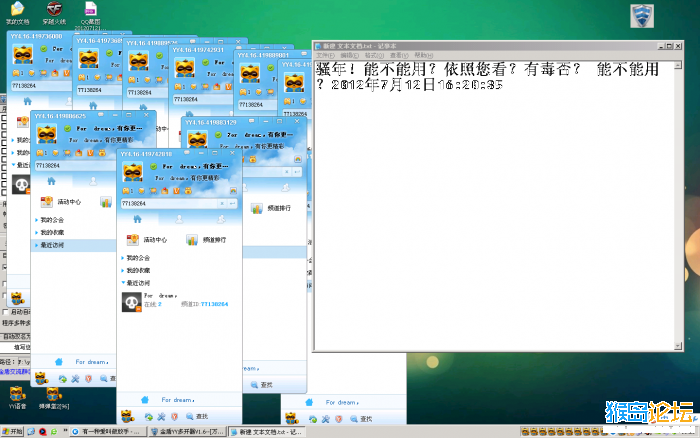The width and height of the screenshot is (700, 438).
Task: Expand 我的公会 in YY window 419886625
Action: click(x=50, y=220)
